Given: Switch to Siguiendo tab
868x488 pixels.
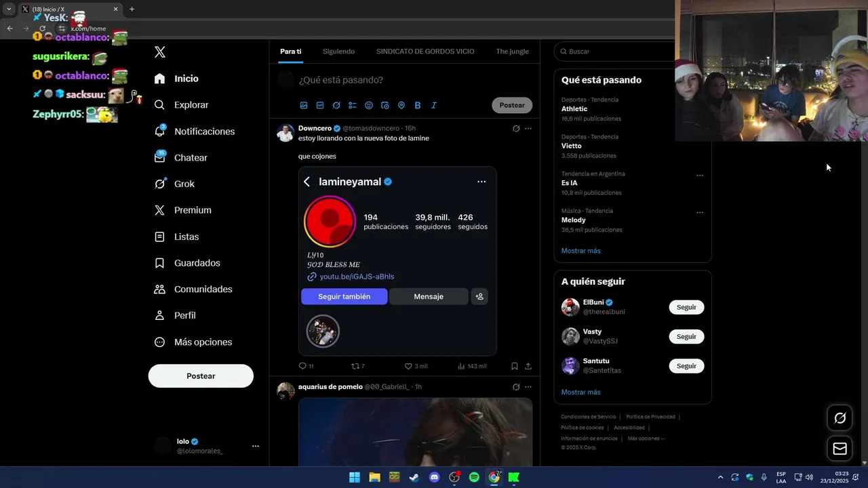Looking at the screenshot, I should 338,52.
